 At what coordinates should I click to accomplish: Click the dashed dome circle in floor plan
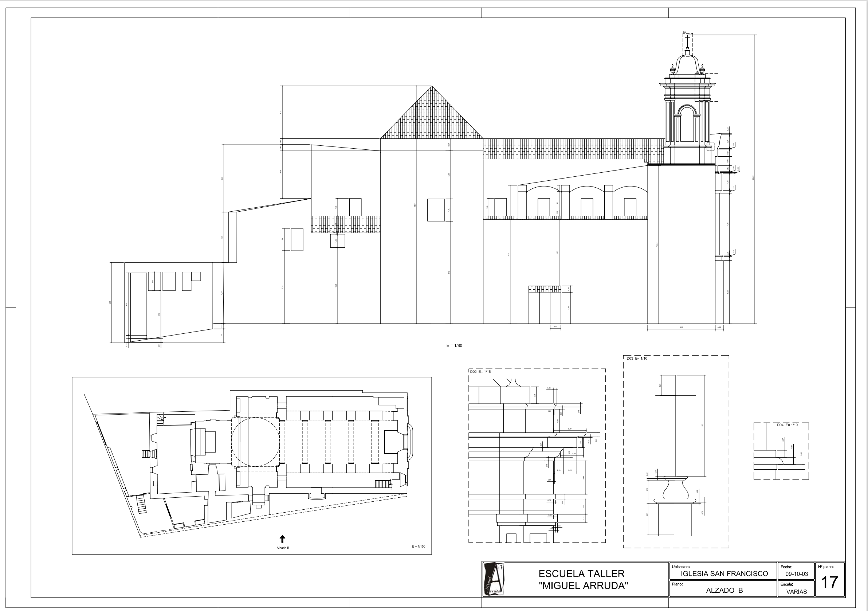tap(255, 442)
